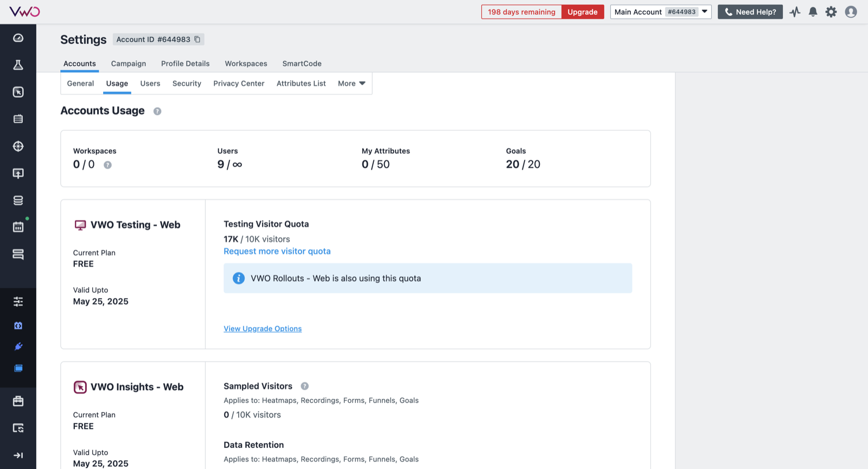
Task: Select the General sub-tab
Action: click(x=80, y=84)
